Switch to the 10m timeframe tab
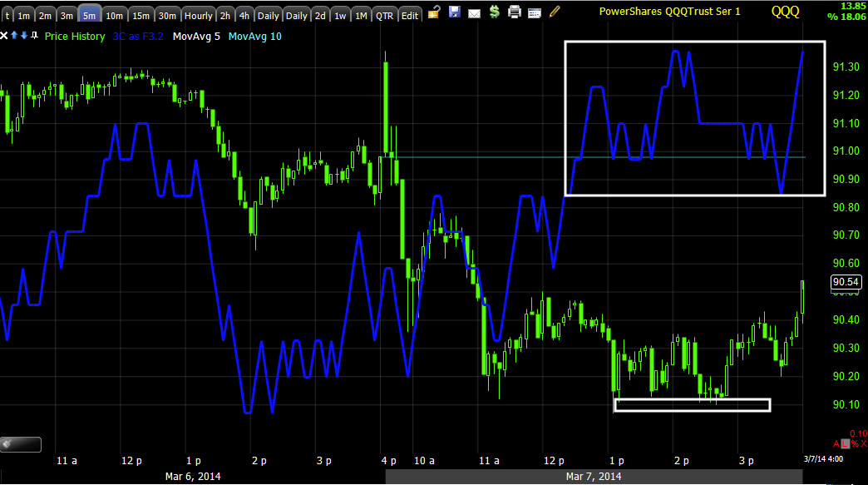The height and width of the screenshot is (485, 868). pos(114,16)
